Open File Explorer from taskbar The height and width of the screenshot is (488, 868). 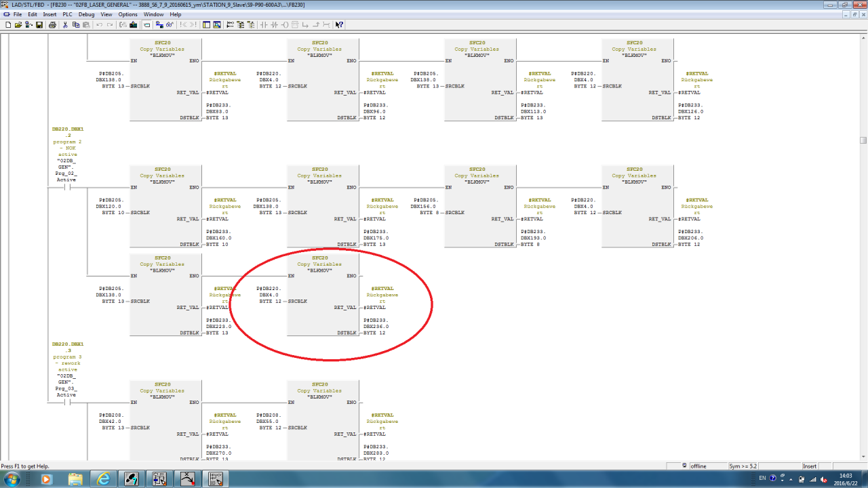pos(75,479)
